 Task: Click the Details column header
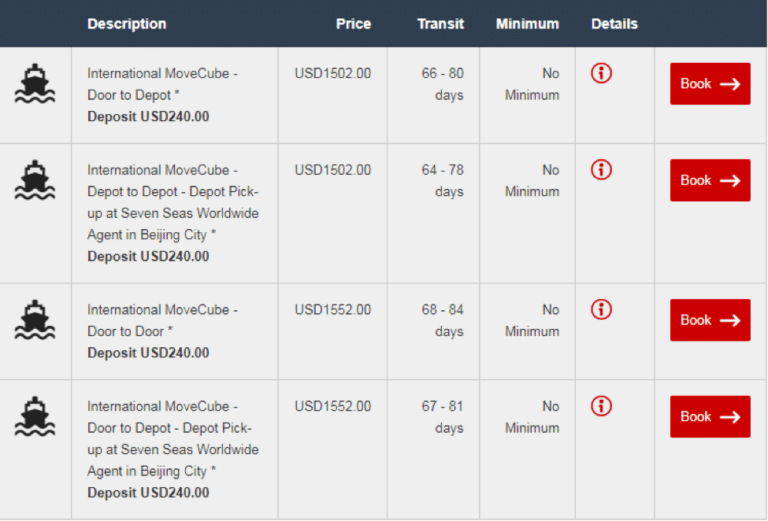(614, 24)
